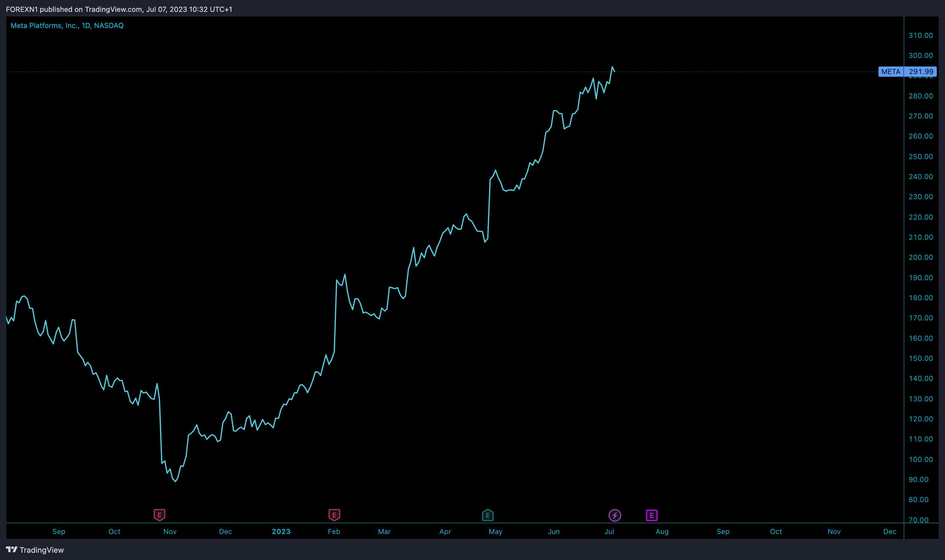Screen dimensions: 945x560
Task: Click the Mar label on time axis
Action: pos(384,531)
